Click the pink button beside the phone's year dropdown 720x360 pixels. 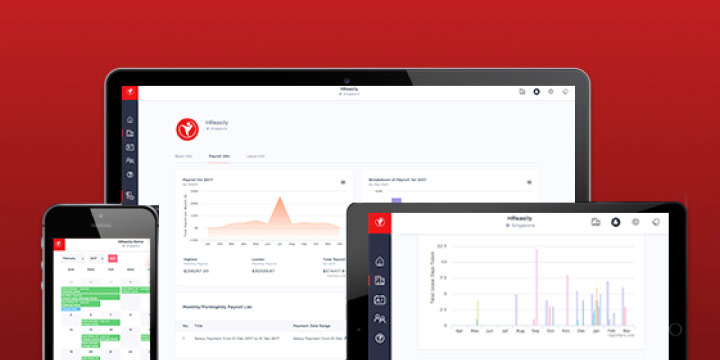pyautogui.click(x=112, y=259)
